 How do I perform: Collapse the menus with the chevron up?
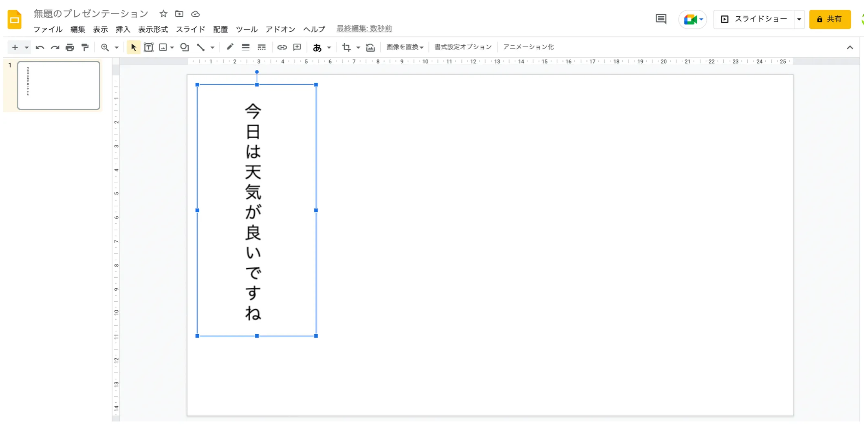pos(850,48)
